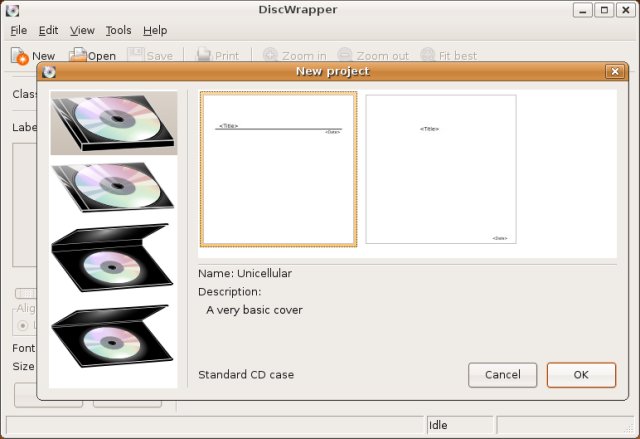Viewport: 640px width, 439px height.
Task: Select the slim CD case icon
Action: coord(113,187)
